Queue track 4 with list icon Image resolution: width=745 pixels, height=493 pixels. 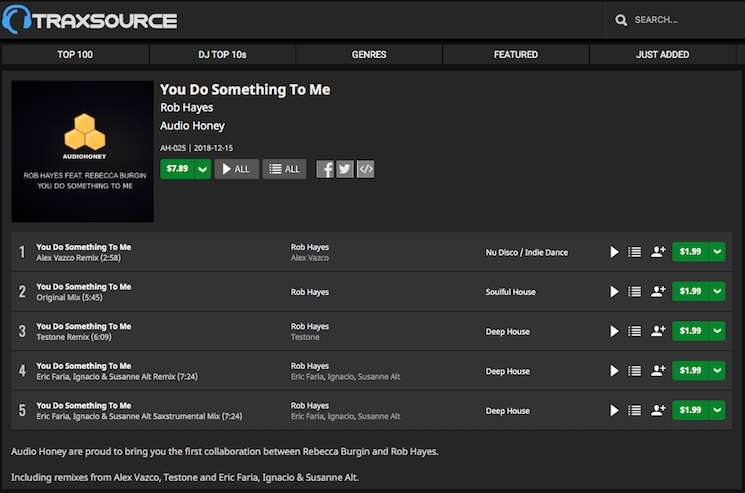click(x=634, y=370)
